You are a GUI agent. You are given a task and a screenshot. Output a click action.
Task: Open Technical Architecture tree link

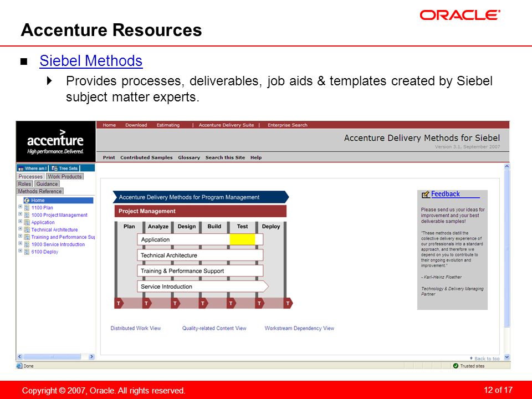pos(54,229)
